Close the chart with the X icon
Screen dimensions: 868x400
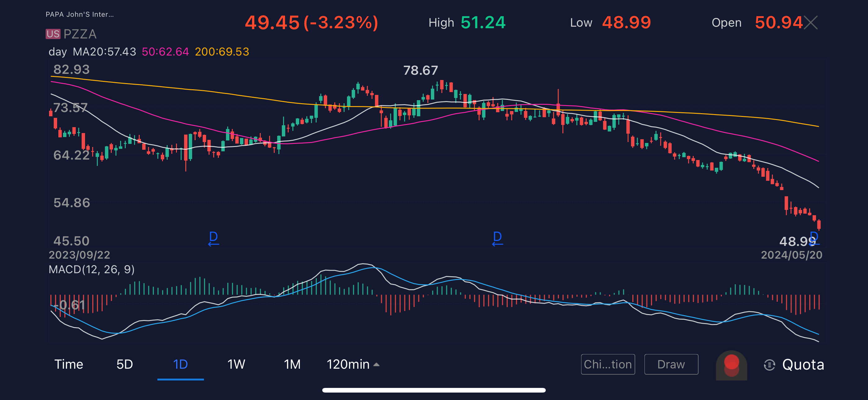click(x=810, y=23)
